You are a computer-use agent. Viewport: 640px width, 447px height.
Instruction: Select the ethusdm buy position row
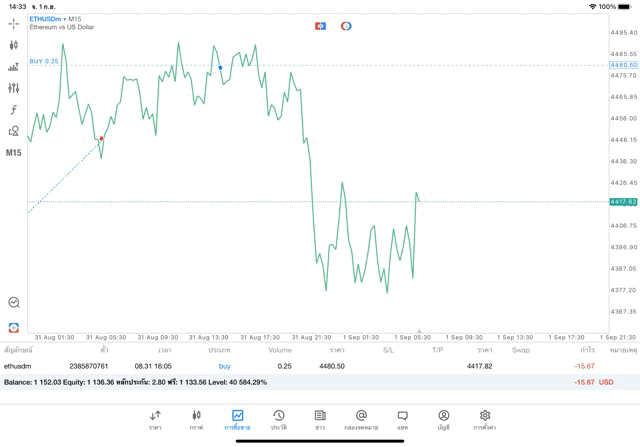pyautogui.click(x=300, y=366)
